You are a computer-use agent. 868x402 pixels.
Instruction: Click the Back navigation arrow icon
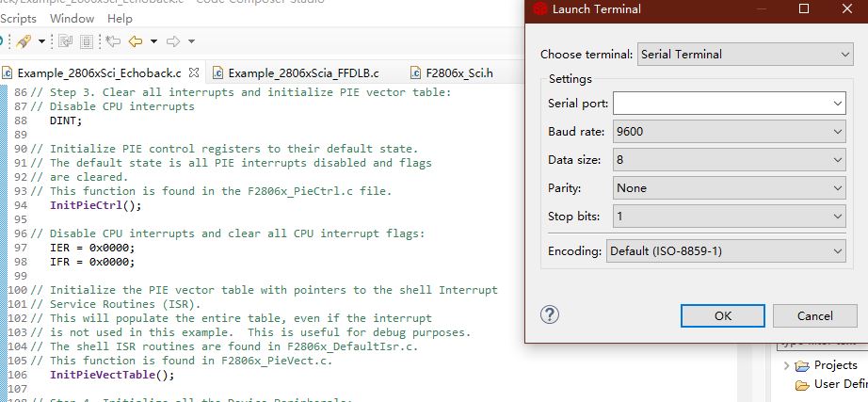(x=136, y=41)
